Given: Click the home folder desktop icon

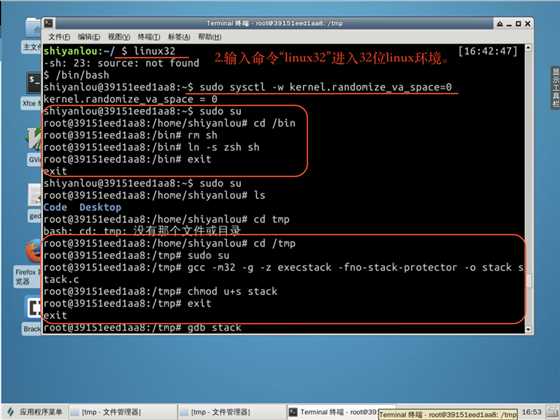Looking at the screenshot, I should (33, 28).
